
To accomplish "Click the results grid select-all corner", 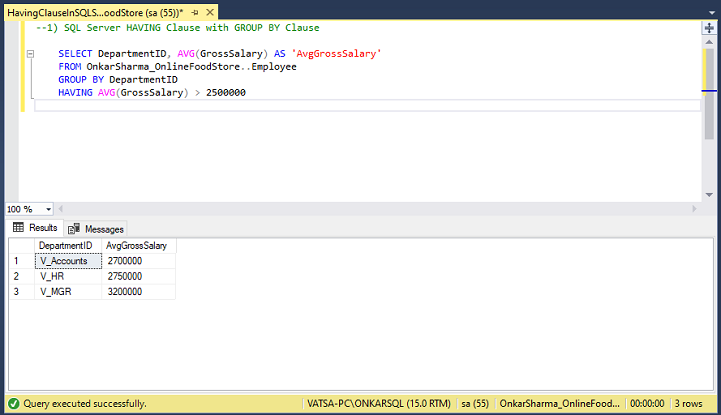I will pyautogui.click(x=22, y=246).
